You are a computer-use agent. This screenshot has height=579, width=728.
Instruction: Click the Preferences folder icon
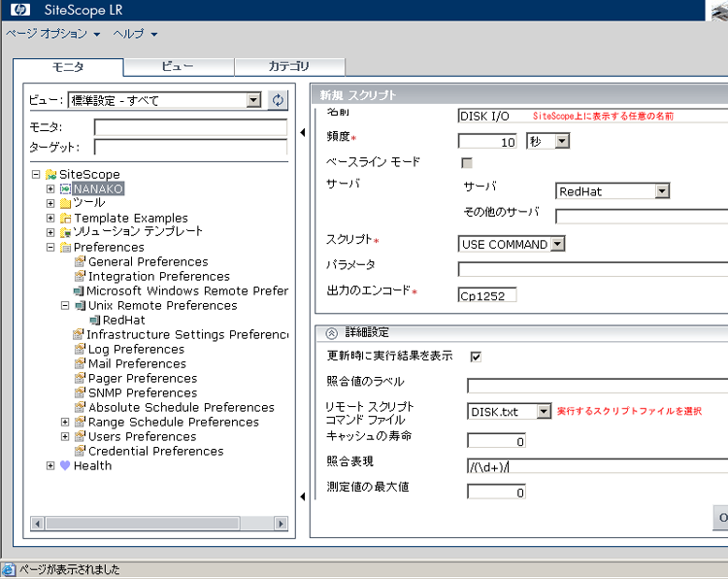pos(65,247)
